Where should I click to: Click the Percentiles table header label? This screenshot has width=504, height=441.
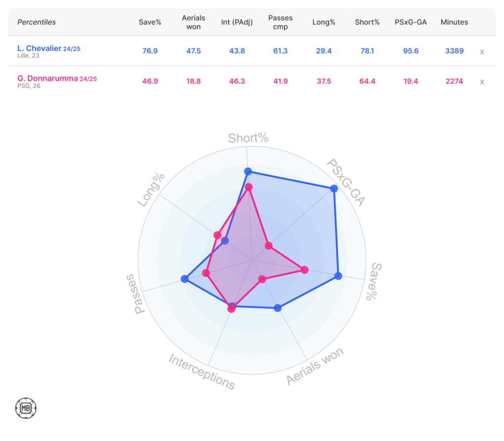[x=36, y=22]
